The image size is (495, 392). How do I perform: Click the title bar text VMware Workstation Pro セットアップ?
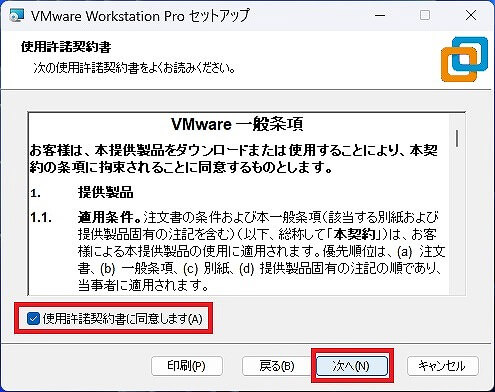[140, 16]
